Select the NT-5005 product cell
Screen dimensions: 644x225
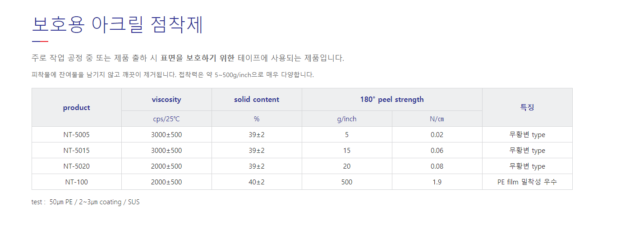click(x=77, y=134)
